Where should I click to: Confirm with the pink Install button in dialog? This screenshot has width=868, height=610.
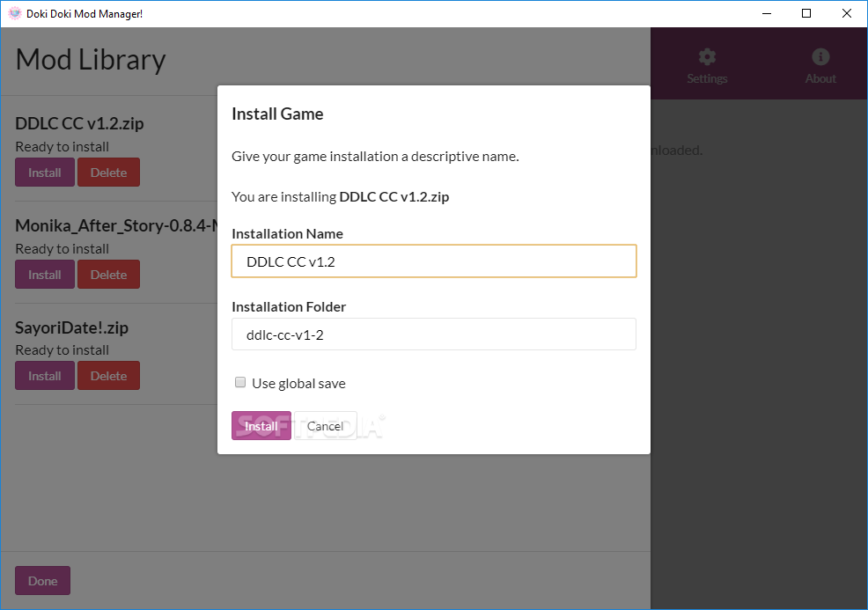(261, 426)
